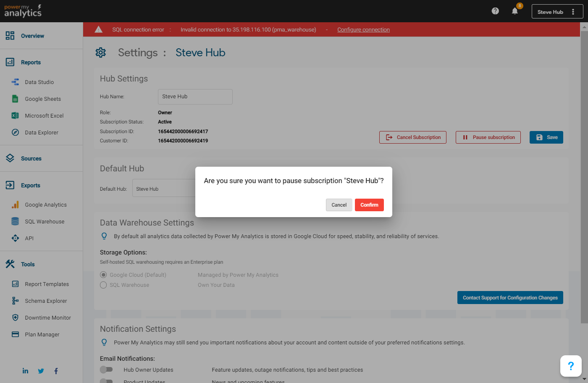Confirm pausing the subscription
This screenshot has height=383, width=588.
(369, 205)
